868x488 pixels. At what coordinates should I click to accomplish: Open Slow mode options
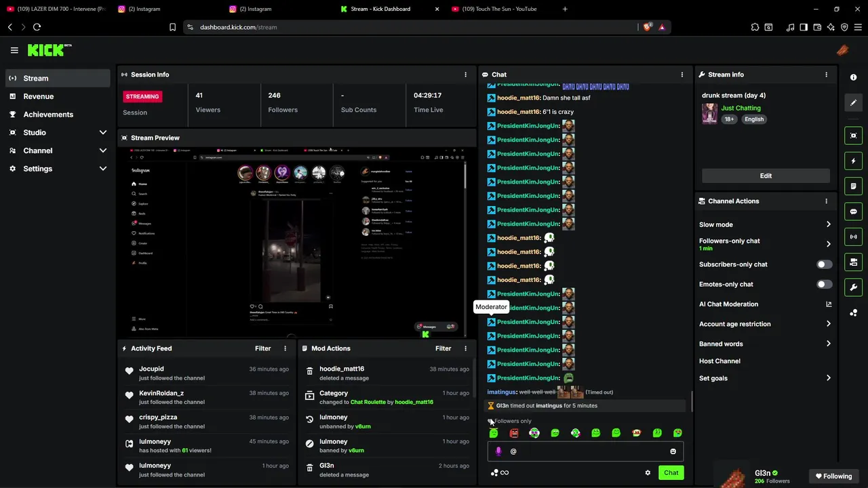[x=765, y=224]
